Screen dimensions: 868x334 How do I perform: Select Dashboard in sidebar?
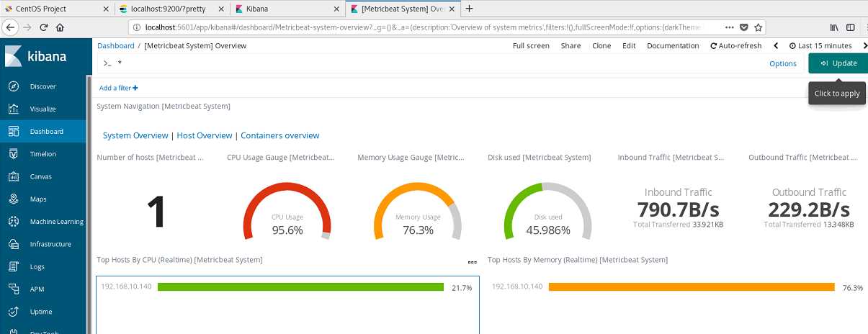43,132
